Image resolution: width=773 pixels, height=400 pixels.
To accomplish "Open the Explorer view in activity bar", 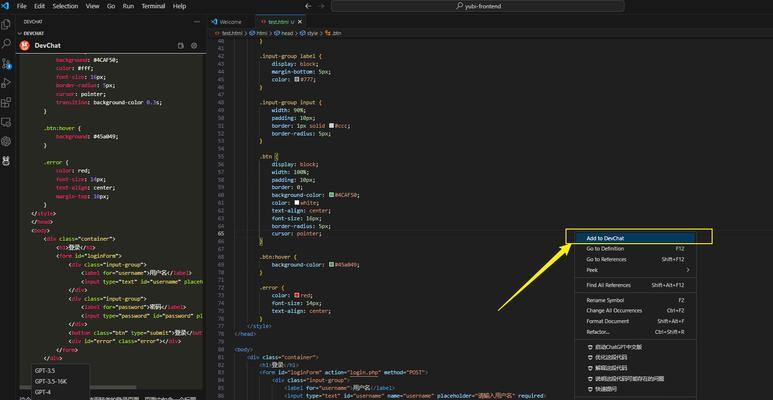I will pos(6,24).
